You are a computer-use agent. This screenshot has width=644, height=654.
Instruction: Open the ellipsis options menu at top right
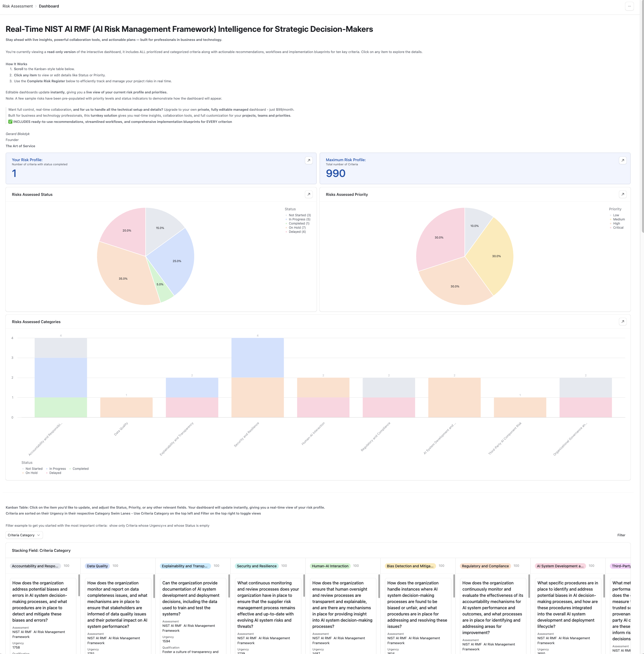point(630,6)
